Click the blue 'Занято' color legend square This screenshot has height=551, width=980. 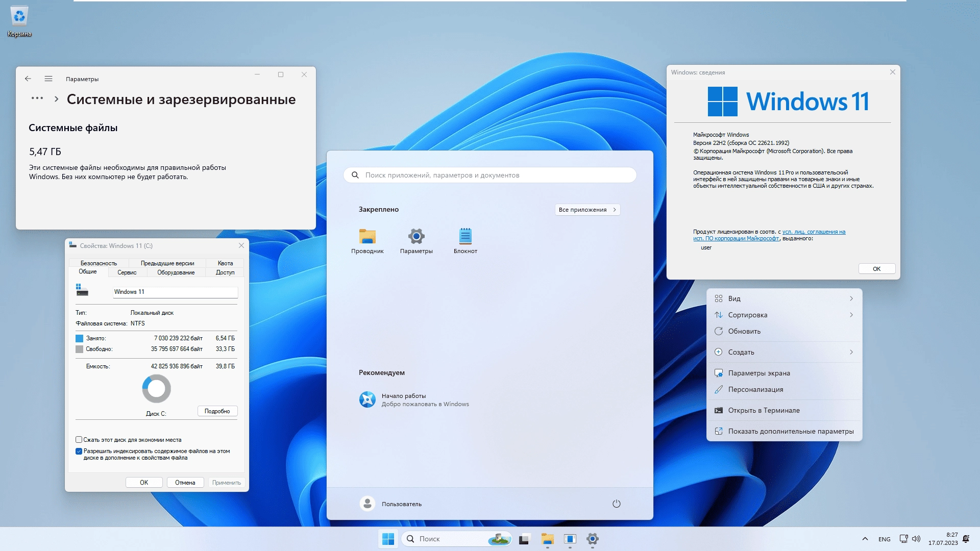(79, 338)
